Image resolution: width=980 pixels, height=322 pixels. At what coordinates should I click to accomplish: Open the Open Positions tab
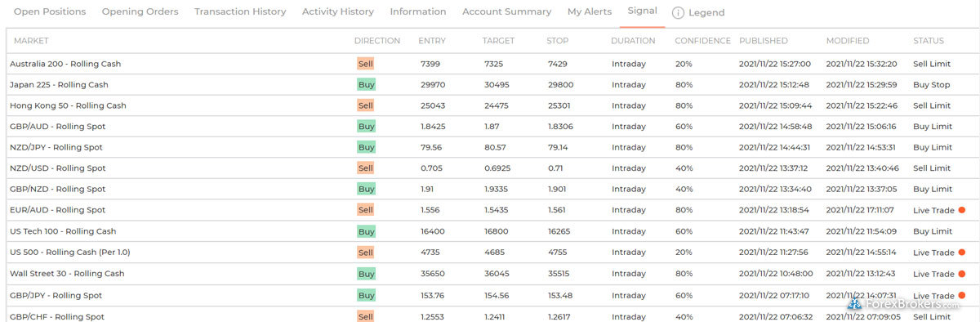pos(50,12)
